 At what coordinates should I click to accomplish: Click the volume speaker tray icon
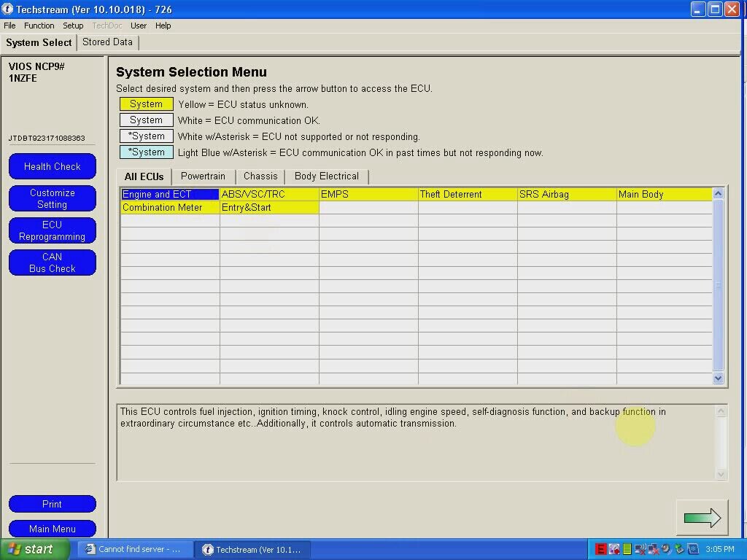(666, 549)
